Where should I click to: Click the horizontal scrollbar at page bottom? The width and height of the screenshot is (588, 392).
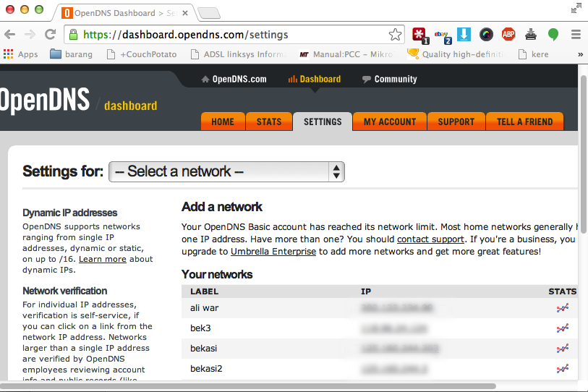(x=246, y=386)
